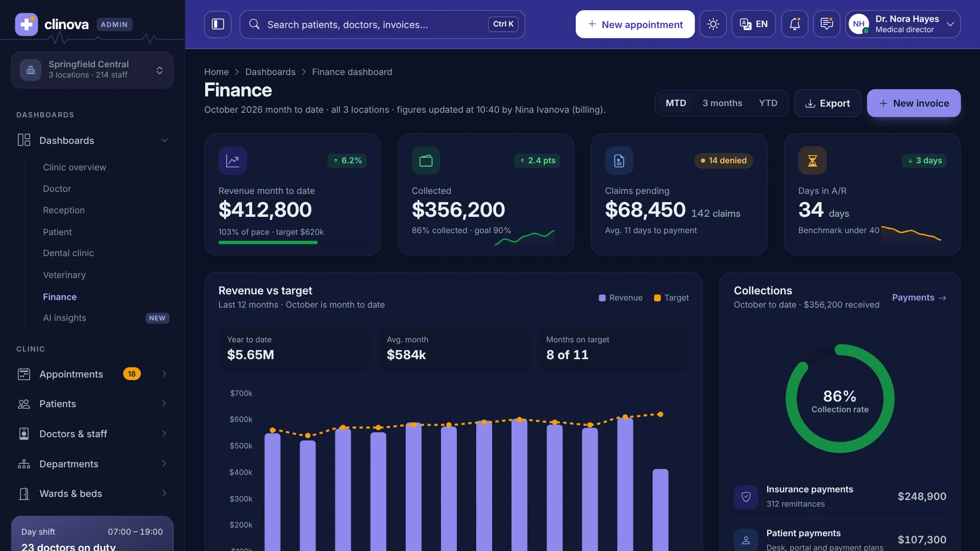
Task: Select the MTD period tab
Action: pos(676,103)
